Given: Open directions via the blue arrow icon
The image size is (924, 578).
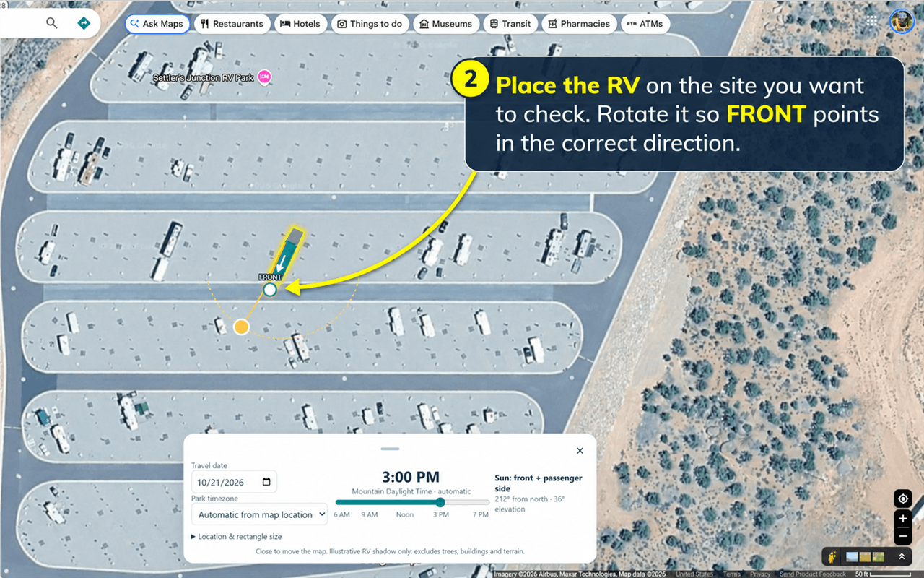Looking at the screenshot, I should coord(84,23).
